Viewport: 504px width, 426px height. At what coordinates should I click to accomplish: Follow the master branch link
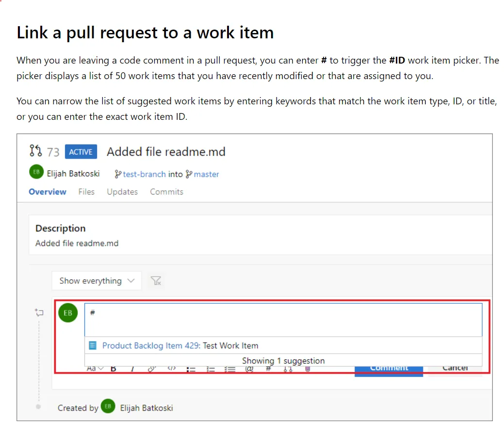point(206,174)
